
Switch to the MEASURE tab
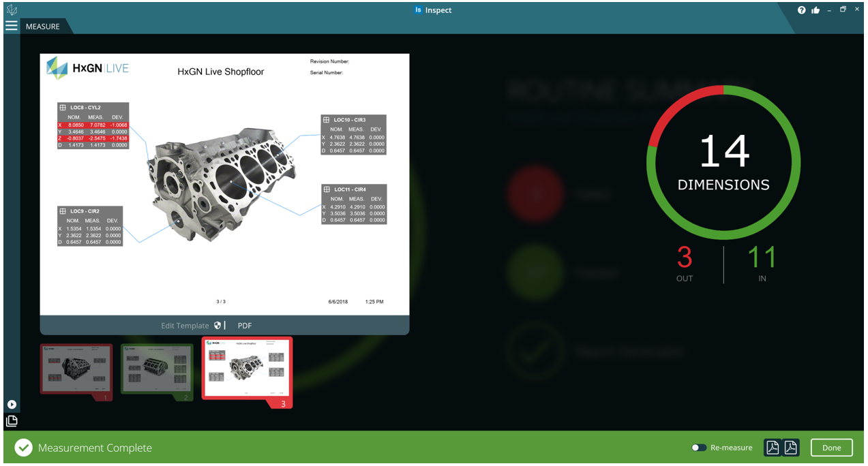click(44, 26)
